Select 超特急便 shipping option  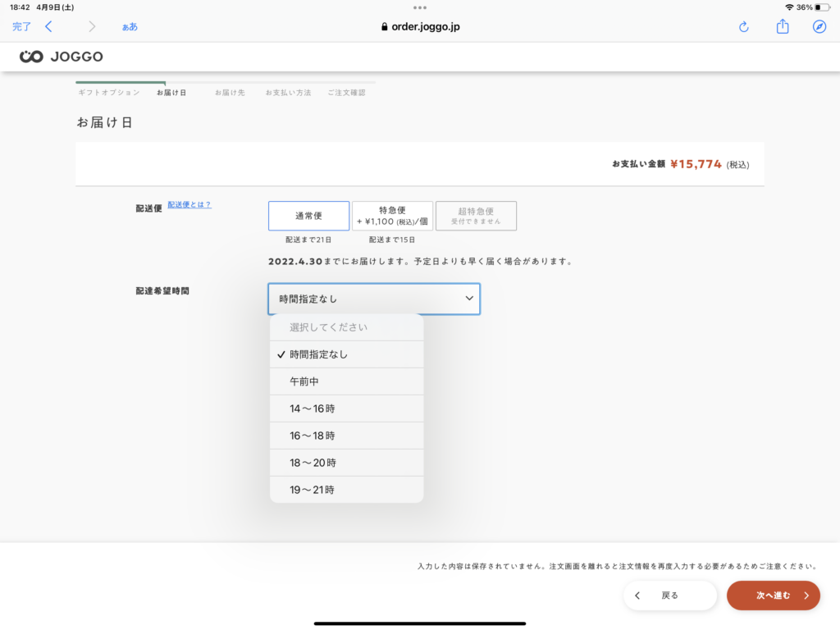476,216
